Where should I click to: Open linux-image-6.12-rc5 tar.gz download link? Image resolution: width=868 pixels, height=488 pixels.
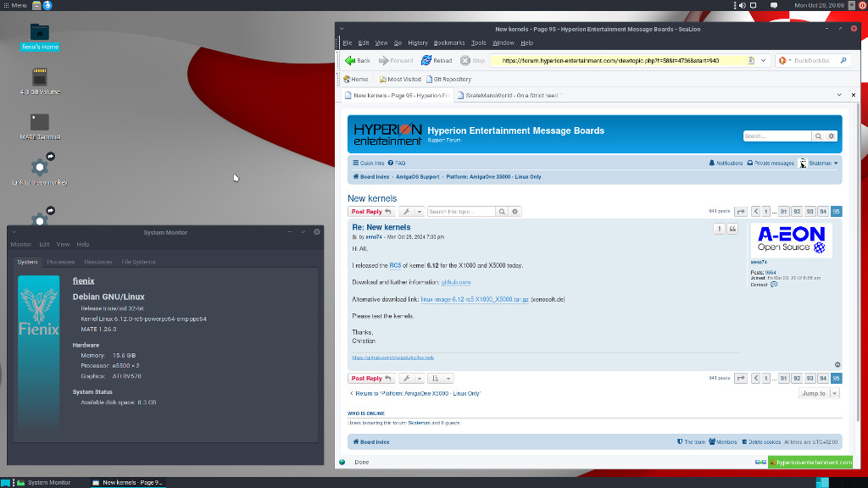point(475,299)
